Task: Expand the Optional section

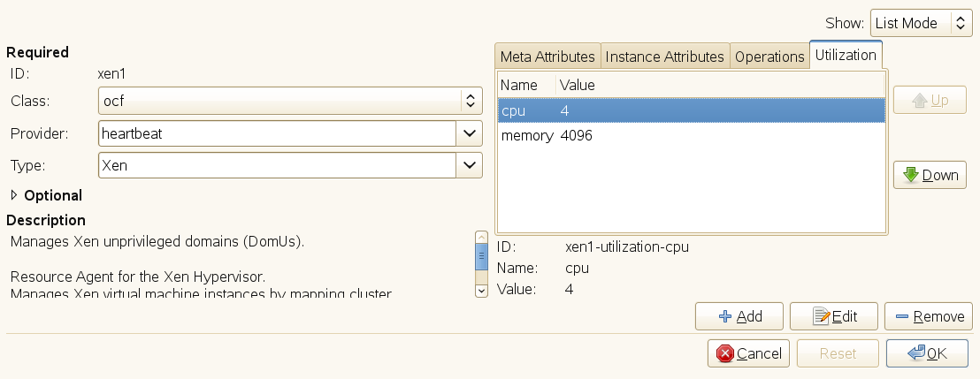Action: 13,195
